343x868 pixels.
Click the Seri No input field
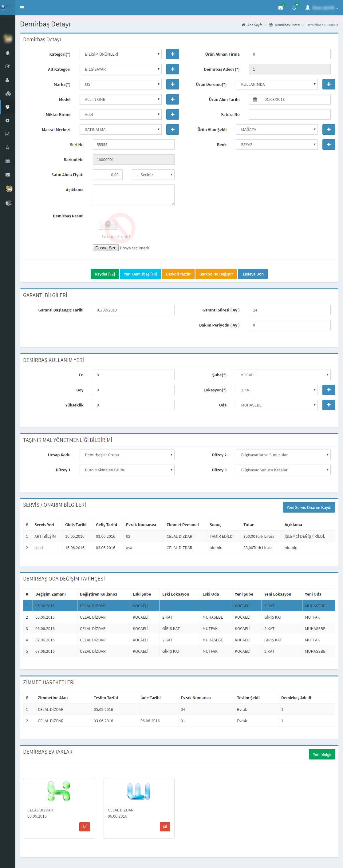point(133,145)
